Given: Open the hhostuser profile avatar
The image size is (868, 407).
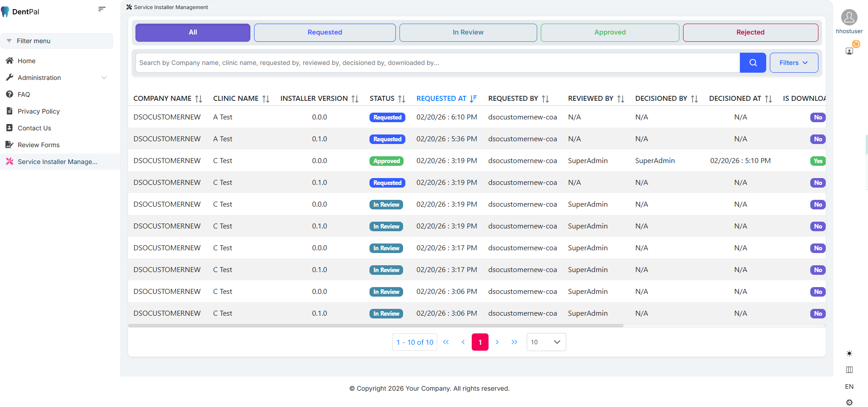Looking at the screenshot, I should pos(849,17).
